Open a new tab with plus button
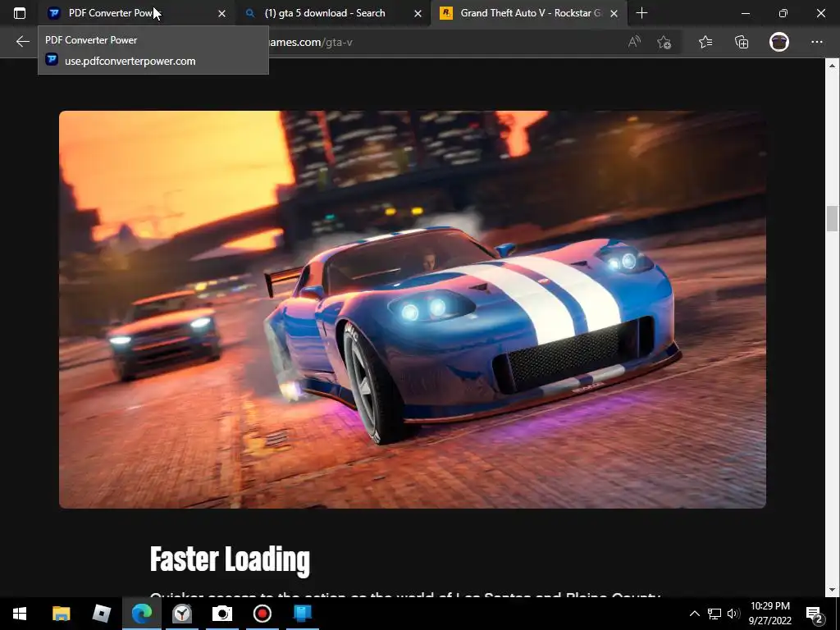 [x=641, y=13]
